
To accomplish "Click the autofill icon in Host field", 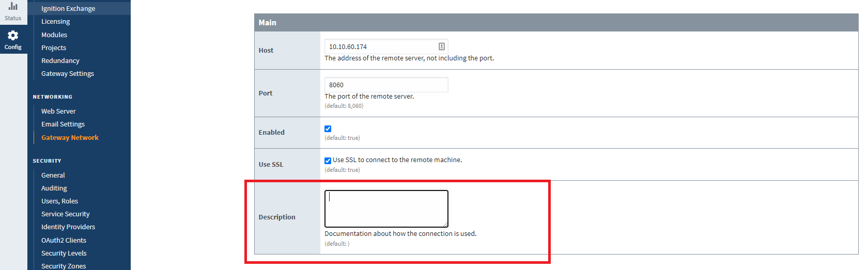I will pos(442,46).
